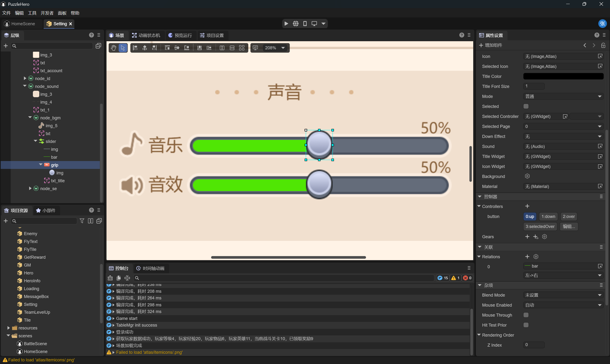Click the lock icon in properties panel
The width and height of the screenshot is (610, 364).
603,45
